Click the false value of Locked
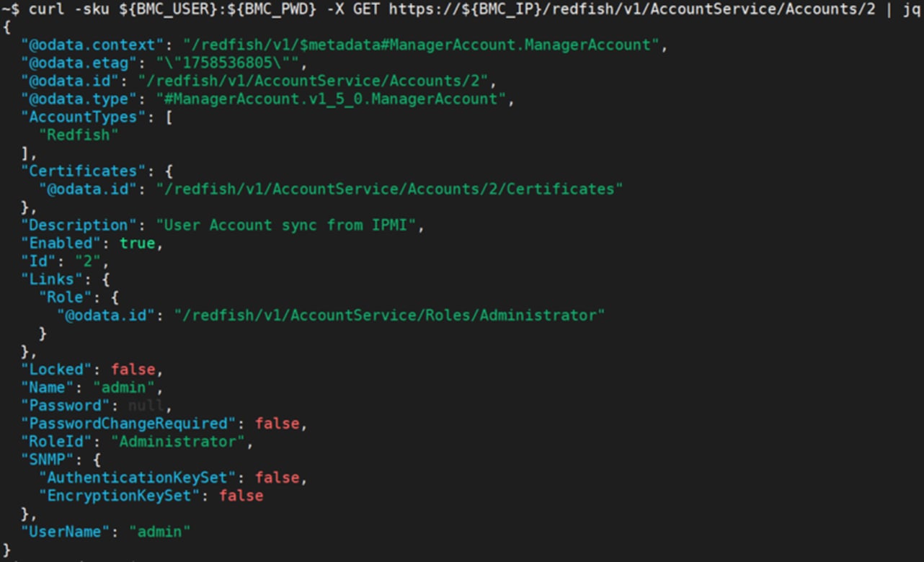The height and width of the screenshot is (562, 924). coord(133,369)
